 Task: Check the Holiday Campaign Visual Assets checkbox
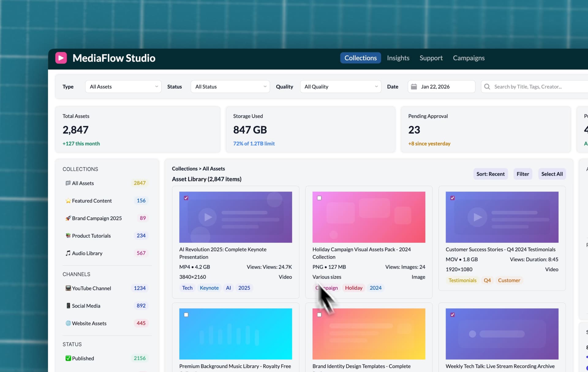pos(319,198)
